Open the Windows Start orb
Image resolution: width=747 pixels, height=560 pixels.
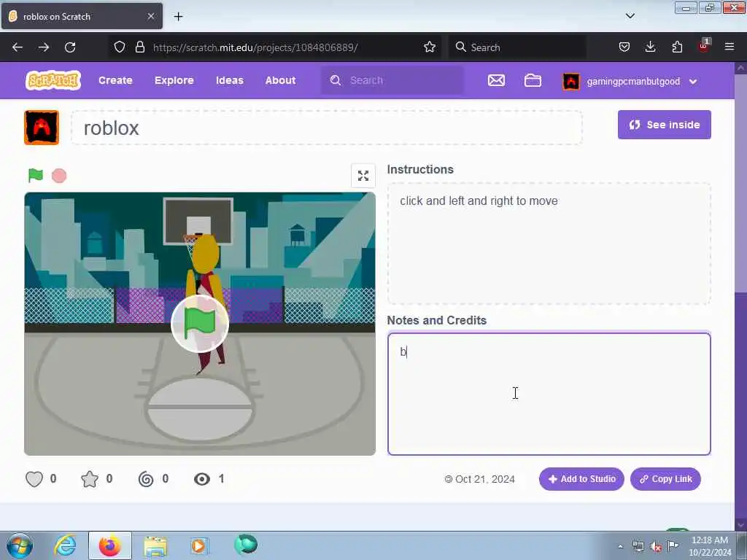tap(20, 545)
